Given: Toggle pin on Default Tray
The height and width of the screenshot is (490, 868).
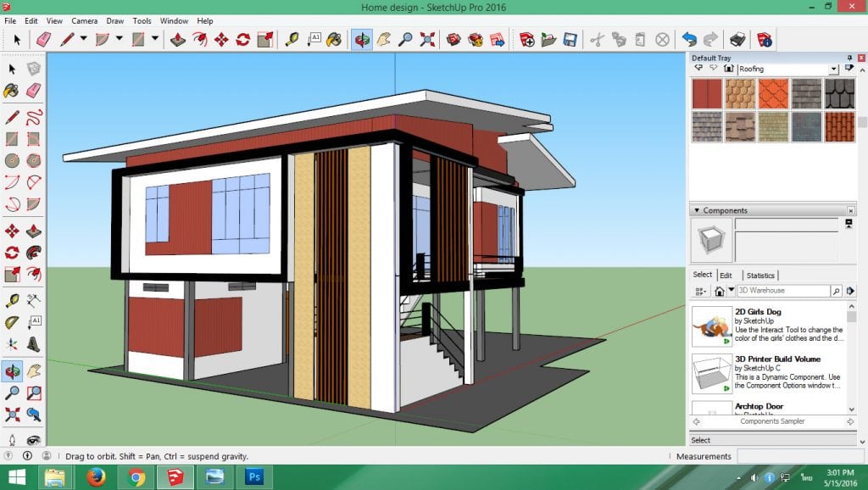Looking at the screenshot, I should point(849,58).
